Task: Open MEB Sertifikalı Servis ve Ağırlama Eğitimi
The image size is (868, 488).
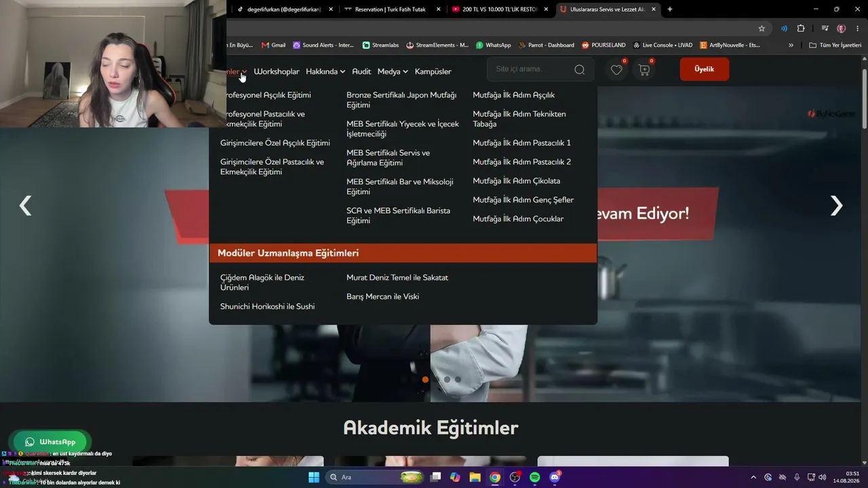Action: point(388,158)
